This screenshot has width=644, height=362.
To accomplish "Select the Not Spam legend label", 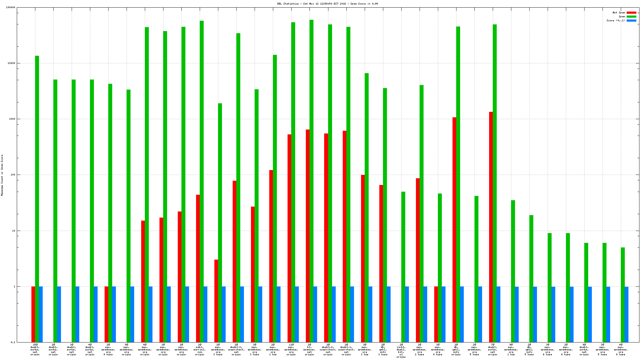I will 619,13.
